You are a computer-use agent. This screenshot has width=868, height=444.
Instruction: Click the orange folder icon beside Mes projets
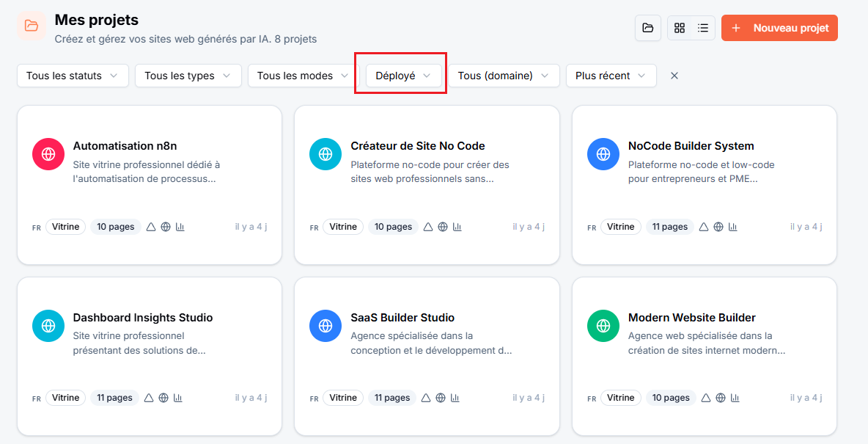[x=32, y=26]
